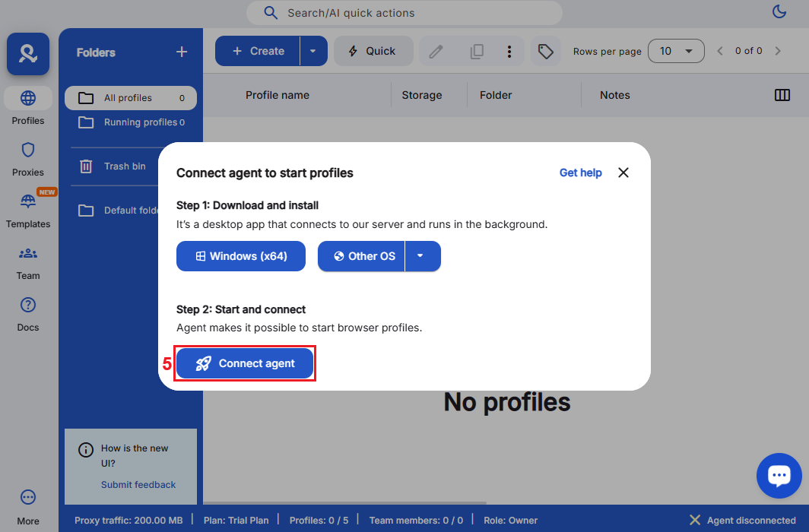
Task: Close the Connect agent dialog
Action: pos(623,173)
